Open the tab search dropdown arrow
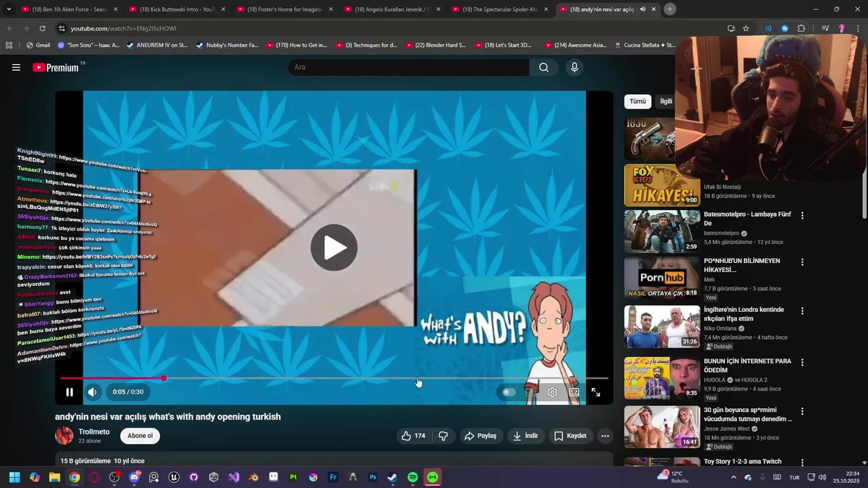The width and height of the screenshot is (868, 488). click(x=9, y=9)
